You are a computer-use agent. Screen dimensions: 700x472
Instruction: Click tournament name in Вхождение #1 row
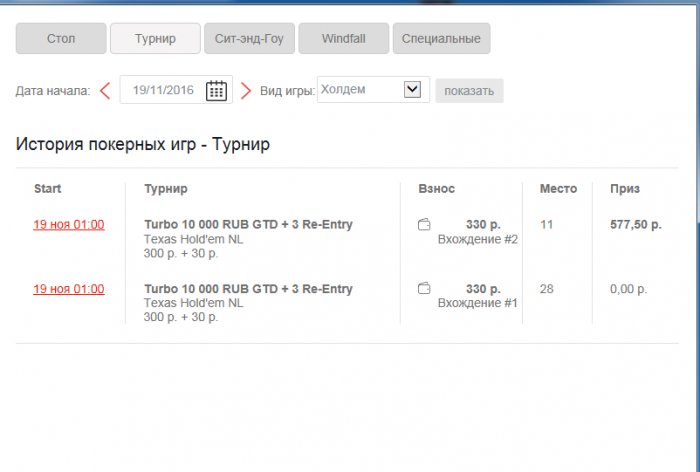click(x=248, y=289)
